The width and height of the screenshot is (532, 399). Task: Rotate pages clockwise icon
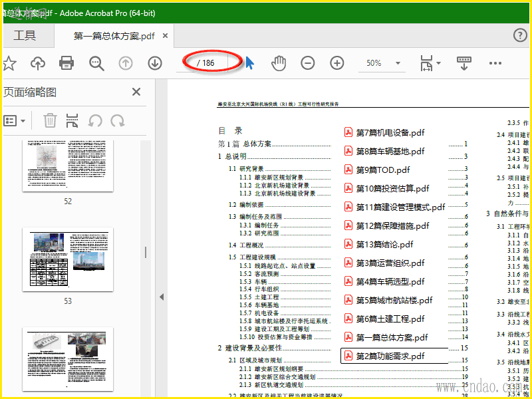tap(118, 120)
